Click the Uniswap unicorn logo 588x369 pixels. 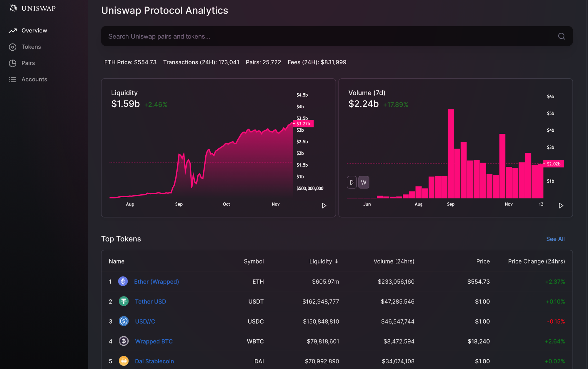[x=13, y=8]
